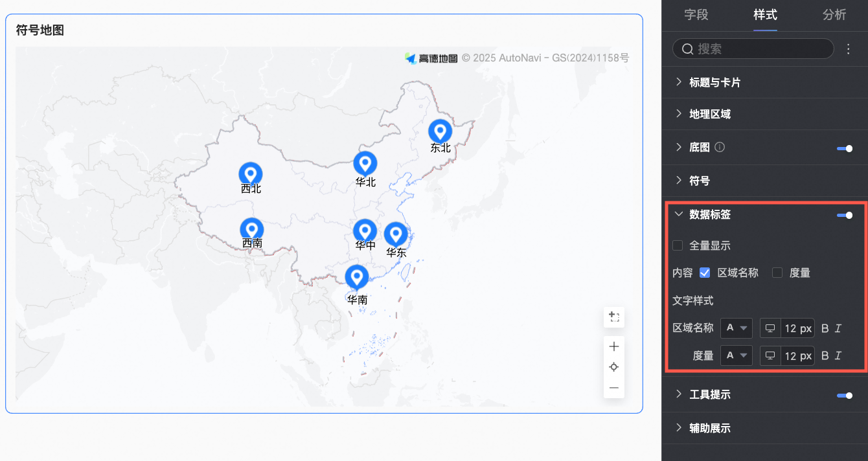Click the 西南 map marker pin
The image size is (868, 461).
252,230
